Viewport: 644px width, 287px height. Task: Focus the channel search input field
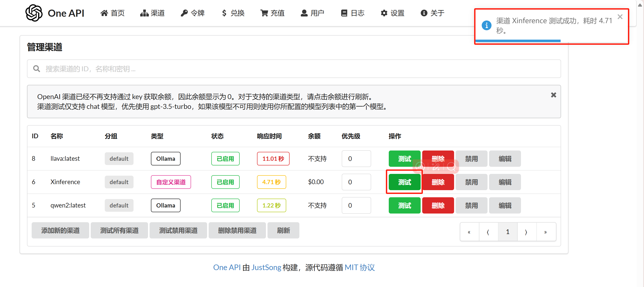pos(294,69)
